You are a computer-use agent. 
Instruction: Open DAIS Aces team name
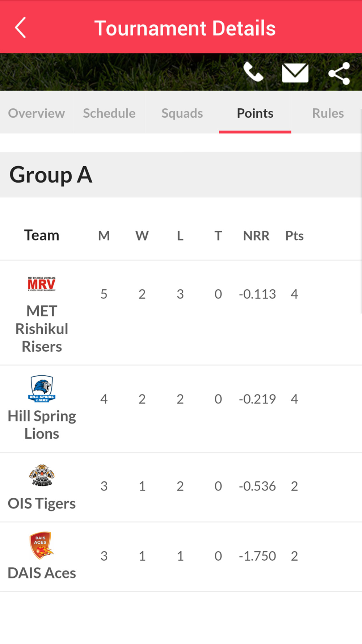42,573
